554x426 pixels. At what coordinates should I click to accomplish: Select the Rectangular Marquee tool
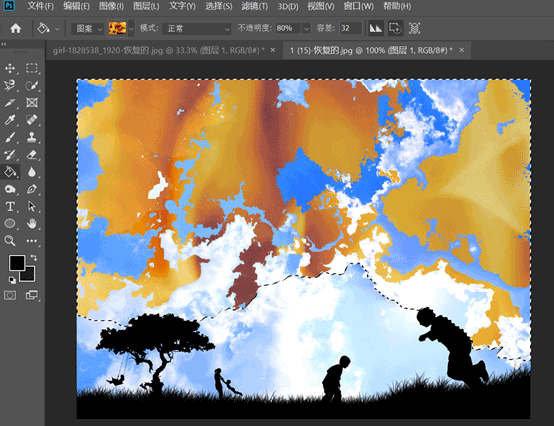coord(32,68)
